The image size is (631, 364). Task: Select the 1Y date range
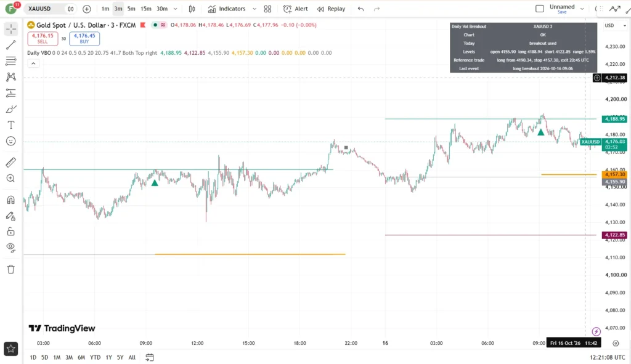(108, 357)
